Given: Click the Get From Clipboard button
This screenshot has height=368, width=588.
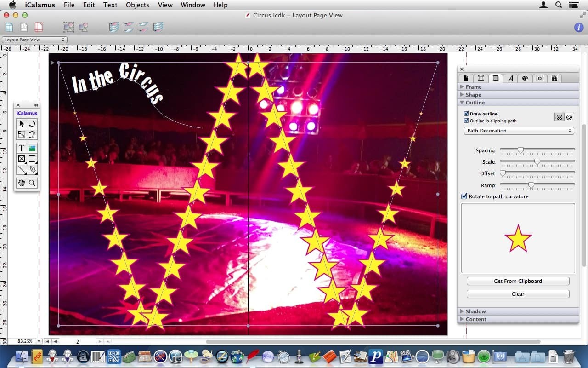Looking at the screenshot, I should pyautogui.click(x=518, y=281).
